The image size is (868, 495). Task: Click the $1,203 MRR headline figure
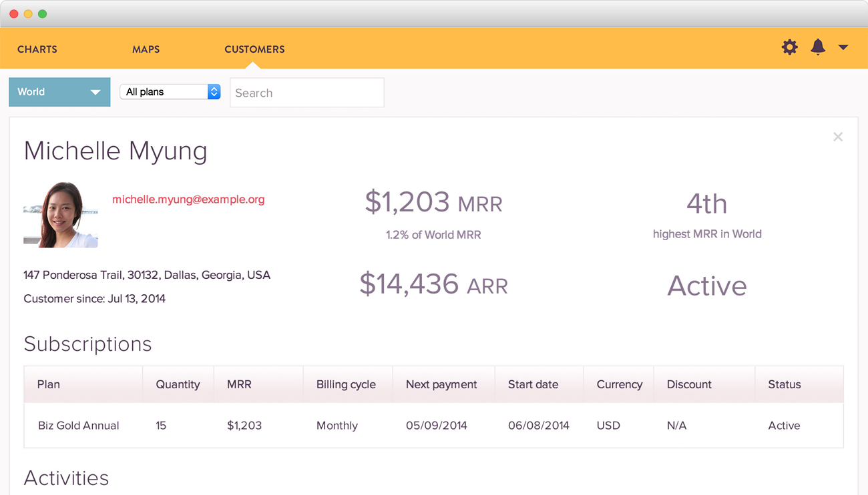(434, 202)
